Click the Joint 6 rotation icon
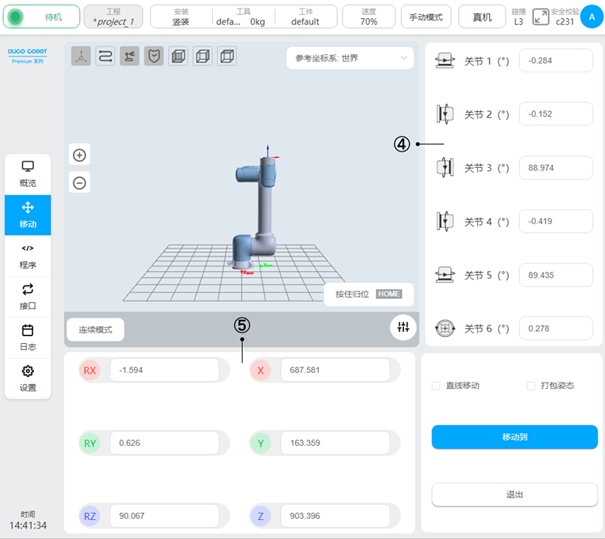 pyautogui.click(x=445, y=328)
